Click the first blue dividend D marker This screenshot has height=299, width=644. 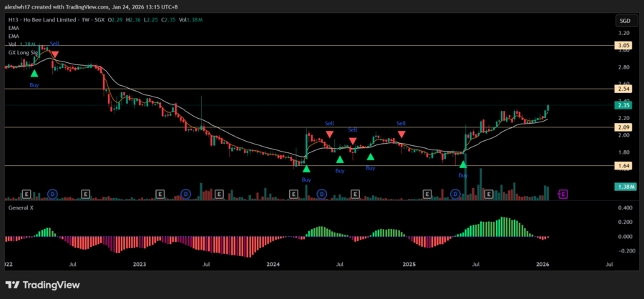coord(52,193)
